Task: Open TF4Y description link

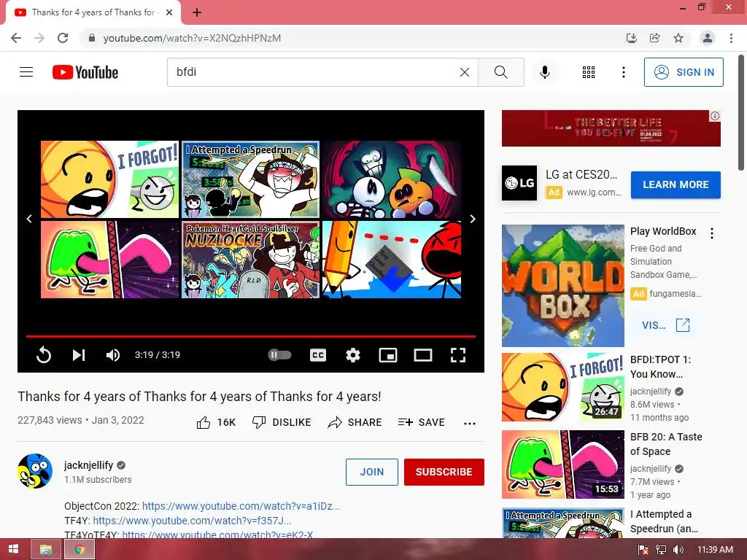Action: coord(192,521)
